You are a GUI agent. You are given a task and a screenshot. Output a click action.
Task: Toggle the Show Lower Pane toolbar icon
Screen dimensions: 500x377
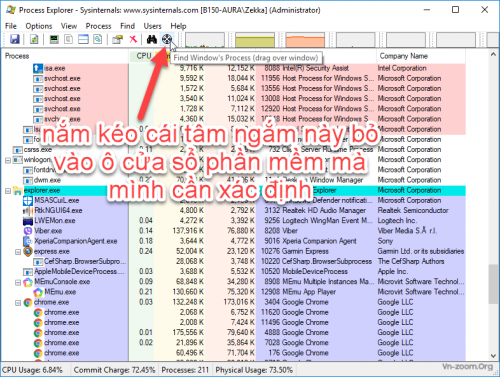(83, 39)
